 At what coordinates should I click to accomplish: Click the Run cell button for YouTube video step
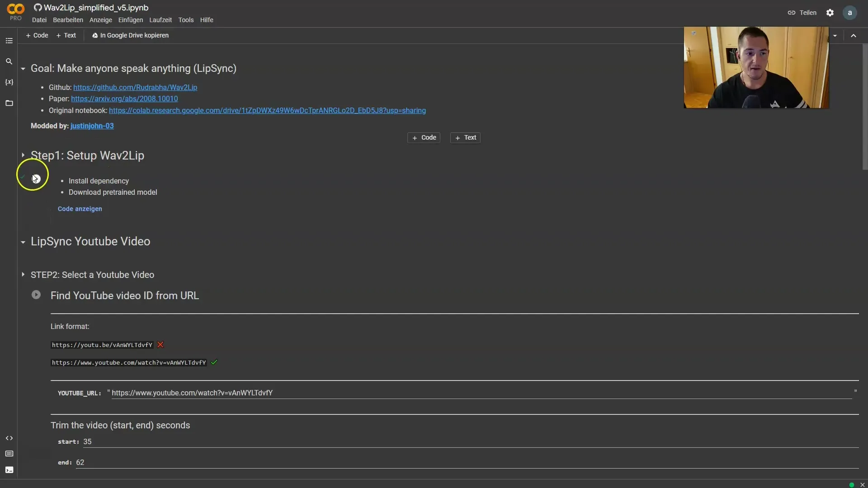(36, 294)
